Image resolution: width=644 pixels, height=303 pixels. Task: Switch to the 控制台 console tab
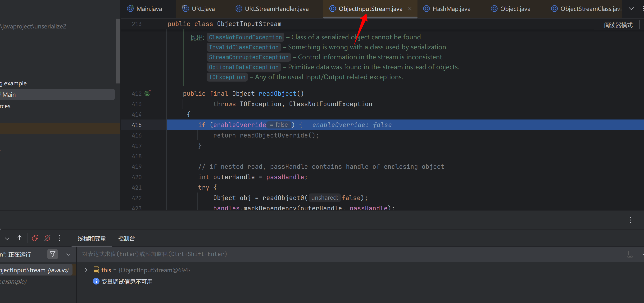tap(126, 239)
